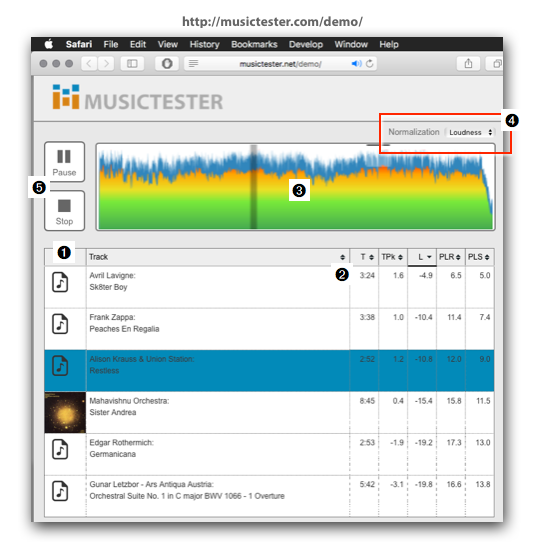Click the 12.0 PLR value for Restless
The image size is (539, 552).
click(454, 359)
